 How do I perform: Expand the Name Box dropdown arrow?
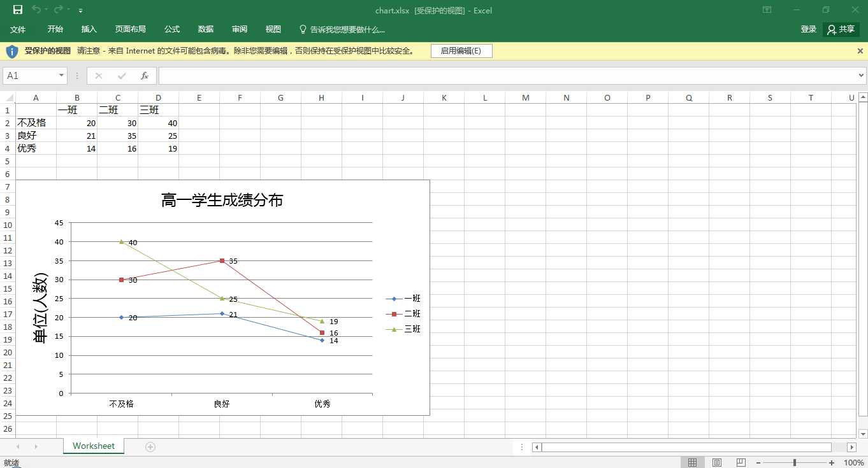tap(62, 76)
